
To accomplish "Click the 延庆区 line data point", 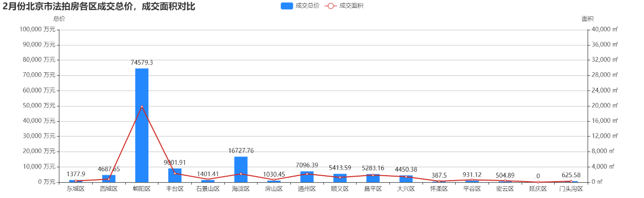I will tap(538, 182).
